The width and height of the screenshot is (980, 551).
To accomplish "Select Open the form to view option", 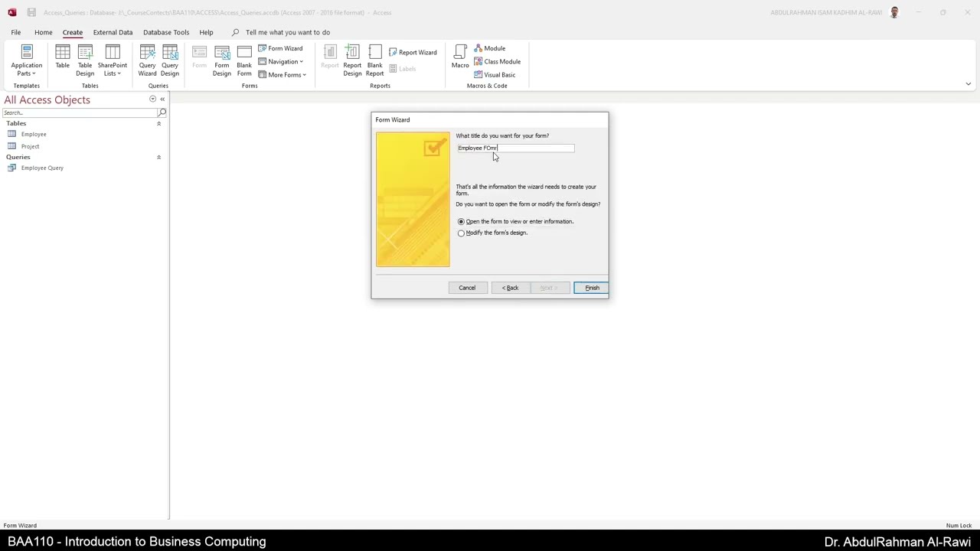I will point(461,221).
